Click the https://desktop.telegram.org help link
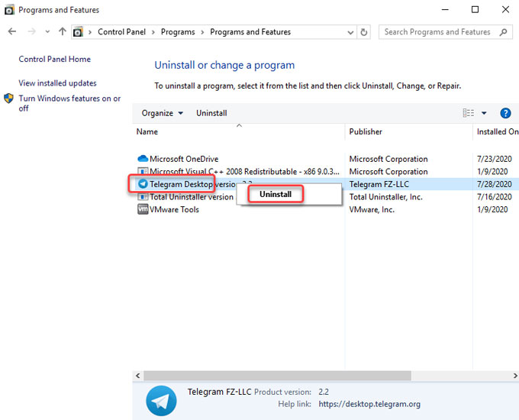Screen dimensions: 519x420 pos(369,404)
